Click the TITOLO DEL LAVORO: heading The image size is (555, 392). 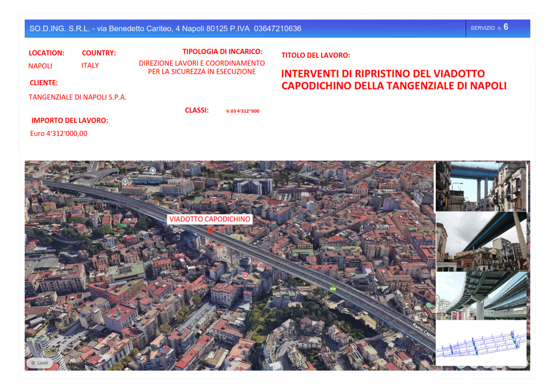[x=316, y=56]
